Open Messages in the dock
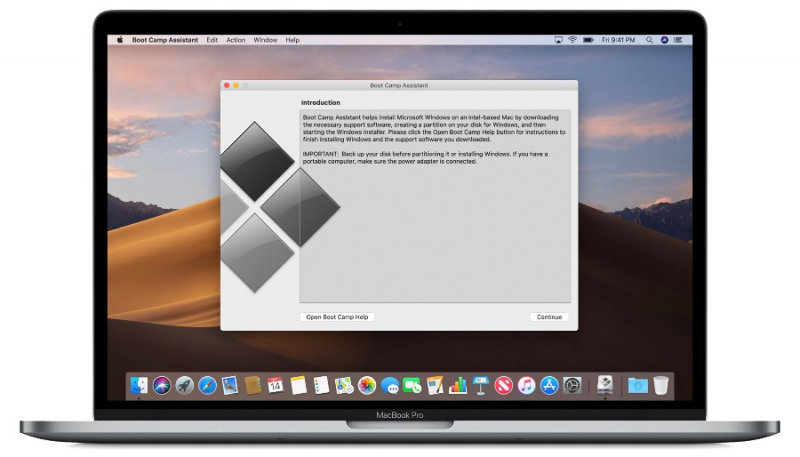Screen dimensions: 800x457 390,385
